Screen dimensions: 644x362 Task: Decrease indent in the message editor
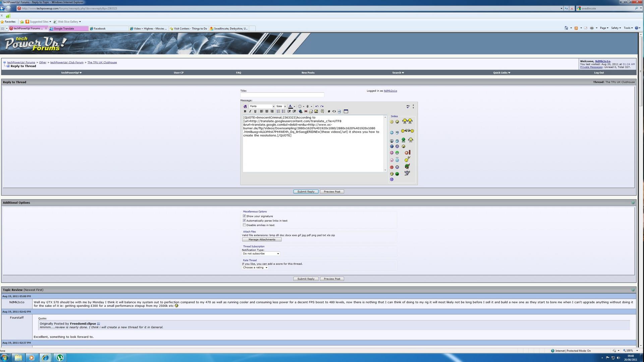[x=289, y=111]
